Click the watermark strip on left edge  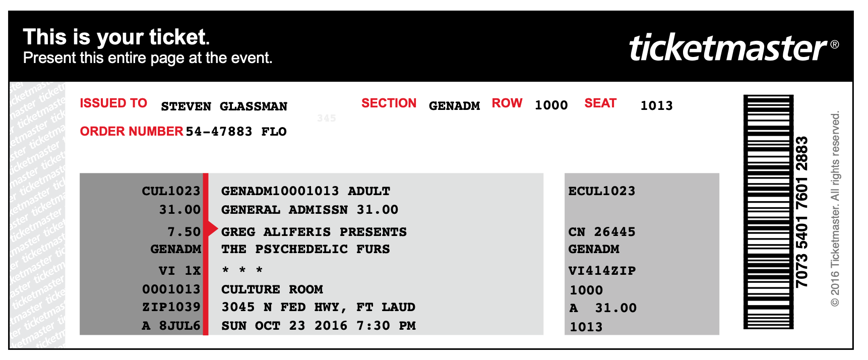point(37,215)
